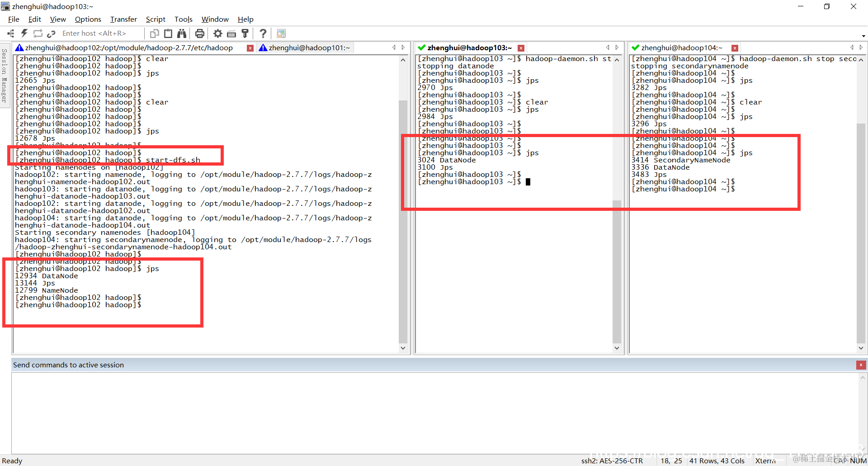Click the Public Key Assistant icon
Viewport: 868px width, 466px height.
pyautogui.click(x=245, y=33)
